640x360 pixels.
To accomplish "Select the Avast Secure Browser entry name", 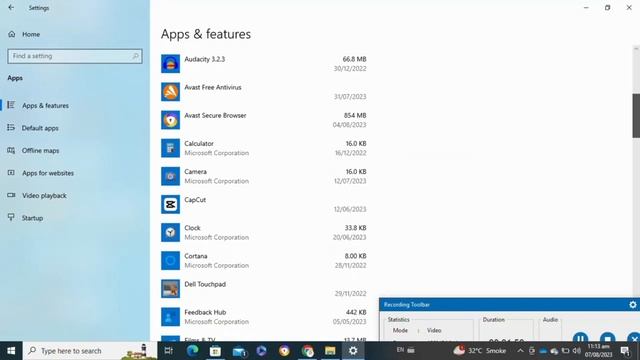I will pos(215,116).
